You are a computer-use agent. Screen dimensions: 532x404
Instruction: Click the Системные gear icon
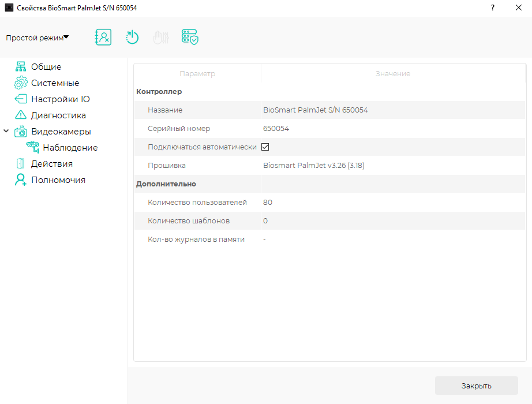click(21, 83)
